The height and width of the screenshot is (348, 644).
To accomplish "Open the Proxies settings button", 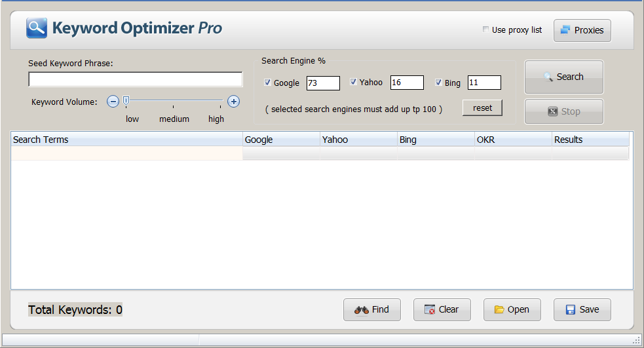I will pos(582,30).
